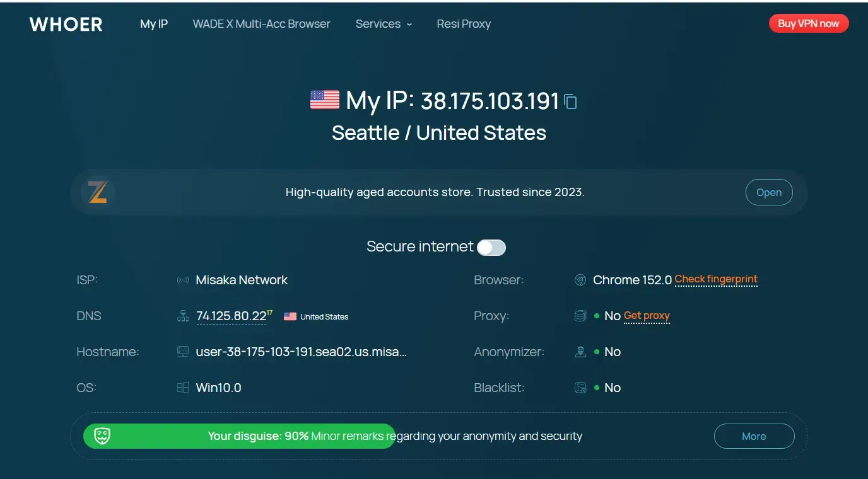Go to the Resi Proxy page
Screen dimensions: 868x479
(464, 24)
